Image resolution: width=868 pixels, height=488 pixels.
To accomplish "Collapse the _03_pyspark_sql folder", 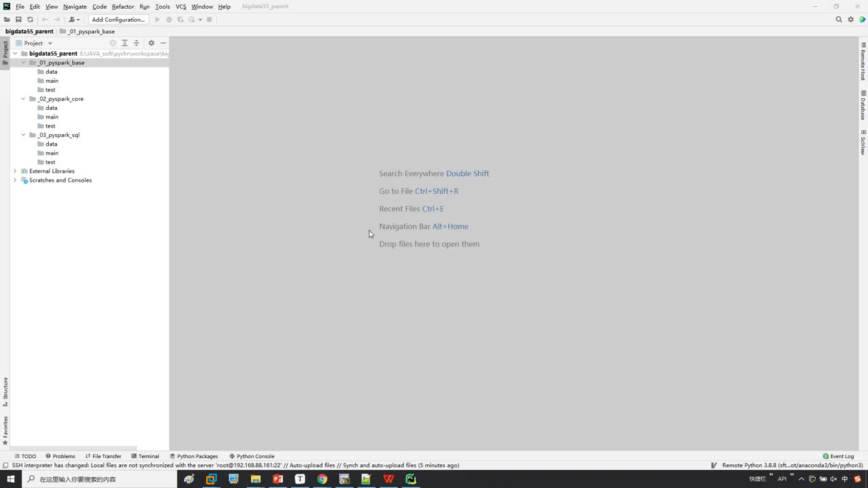I will pos(23,135).
